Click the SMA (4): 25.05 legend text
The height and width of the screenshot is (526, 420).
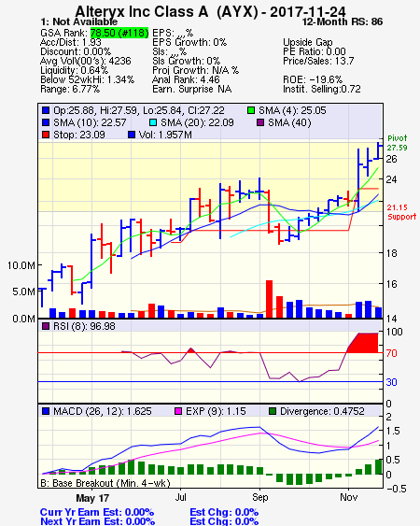[x=292, y=110]
